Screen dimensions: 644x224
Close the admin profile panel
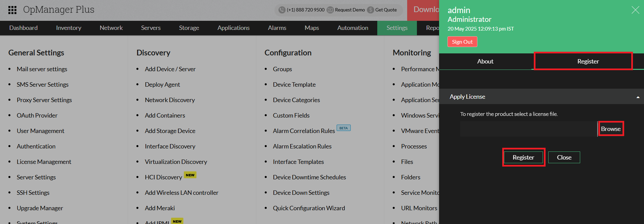pyautogui.click(x=635, y=10)
